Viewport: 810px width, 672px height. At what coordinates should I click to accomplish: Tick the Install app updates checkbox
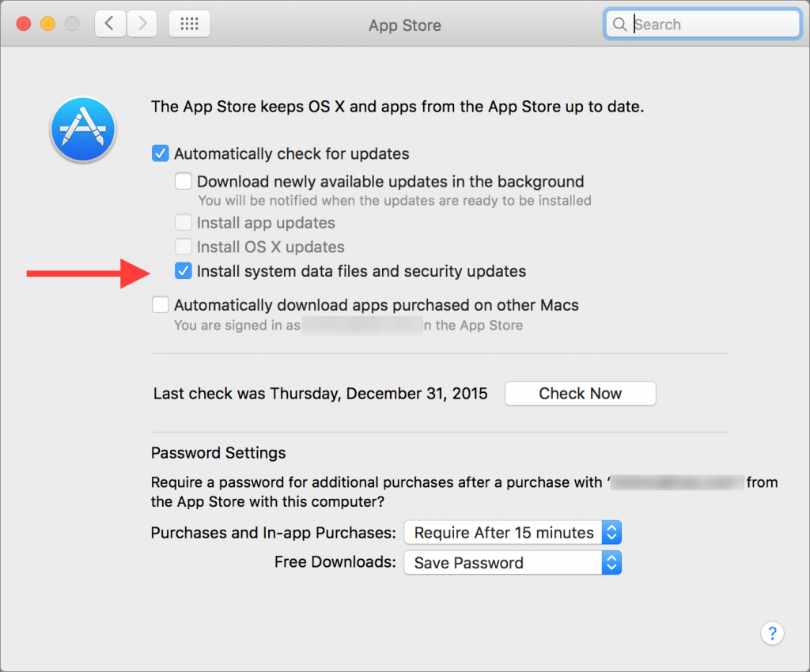(184, 223)
